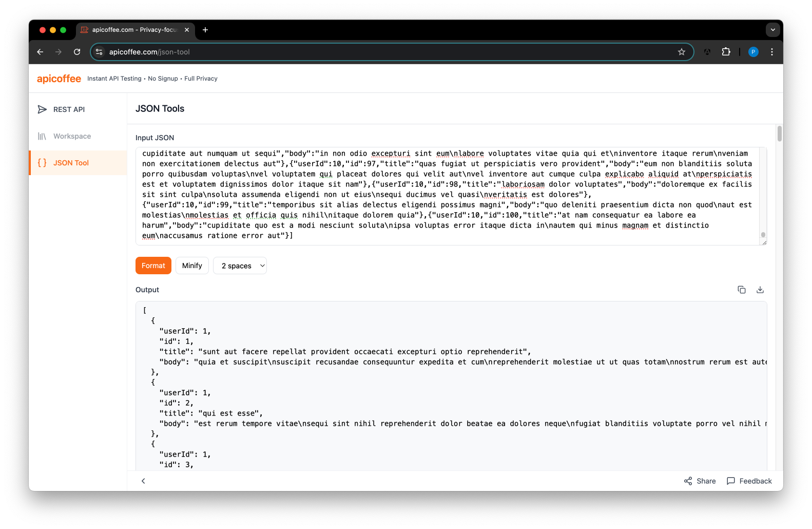The image size is (812, 529).
Task: Select the apicoffee.com browser tab
Action: pos(135,30)
